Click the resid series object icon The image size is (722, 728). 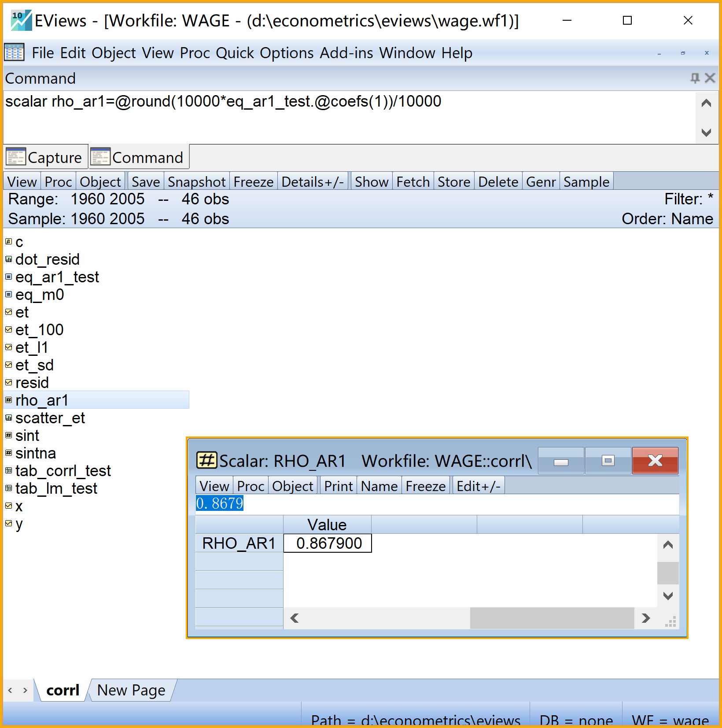coord(8,383)
